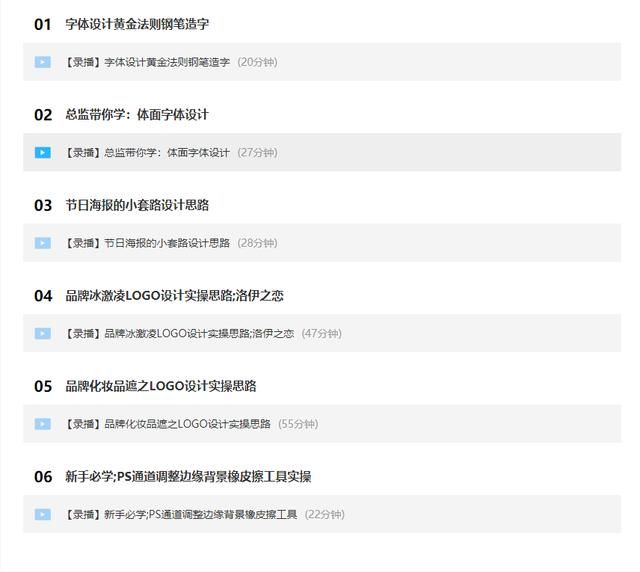This screenshot has height=572, width=640.
Task: Click chapter 05 title 品牌化妆品遮之LOGO设计实操思路
Action: pyautogui.click(x=161, y=386)
